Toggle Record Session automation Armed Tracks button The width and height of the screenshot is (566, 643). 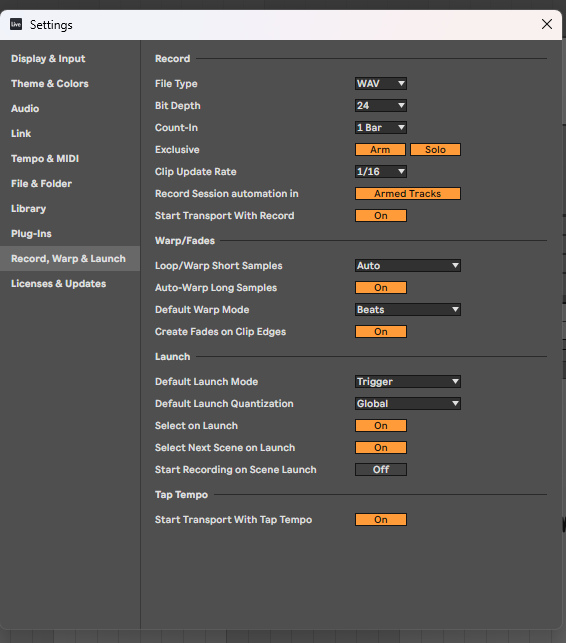(x=408, y=194)
